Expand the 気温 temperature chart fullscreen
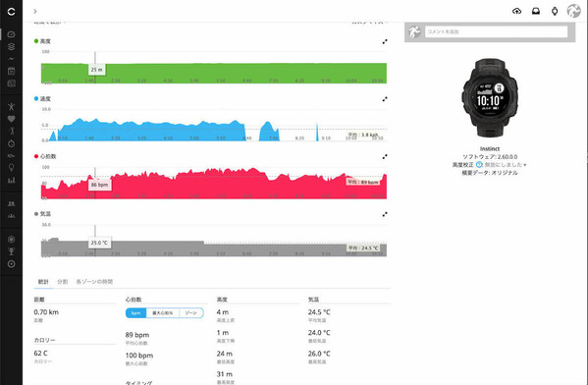 (x=385, y=214)
